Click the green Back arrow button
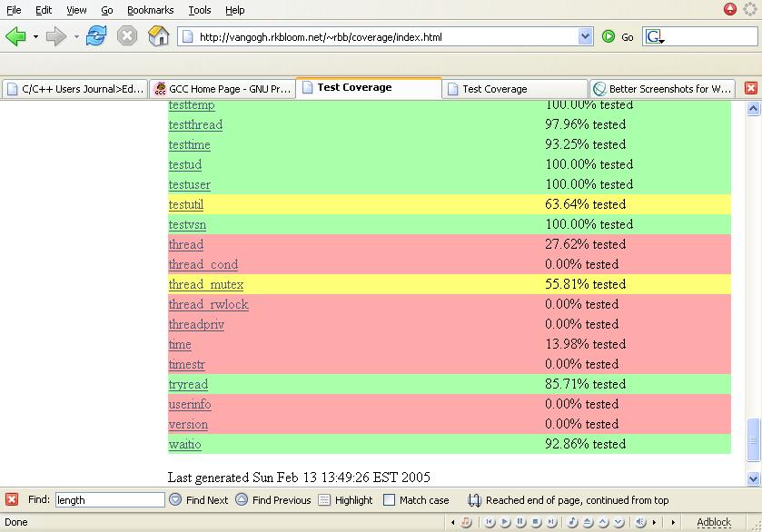The height and width of the screenshot is (532, 762). coord(15,36)
